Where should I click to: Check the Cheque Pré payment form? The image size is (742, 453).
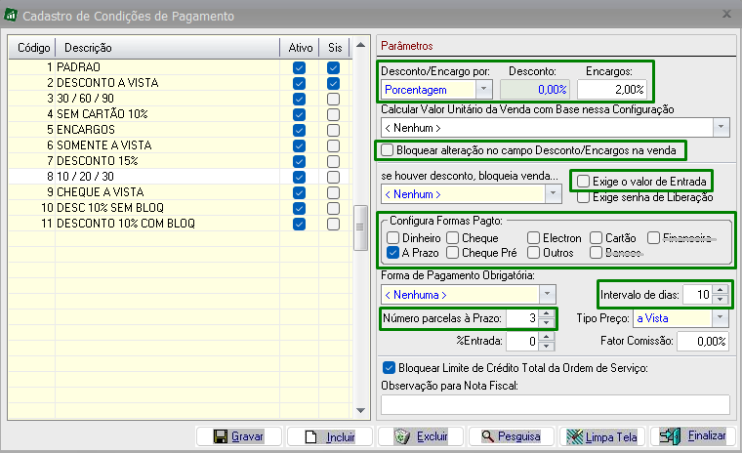click(452, 253)
